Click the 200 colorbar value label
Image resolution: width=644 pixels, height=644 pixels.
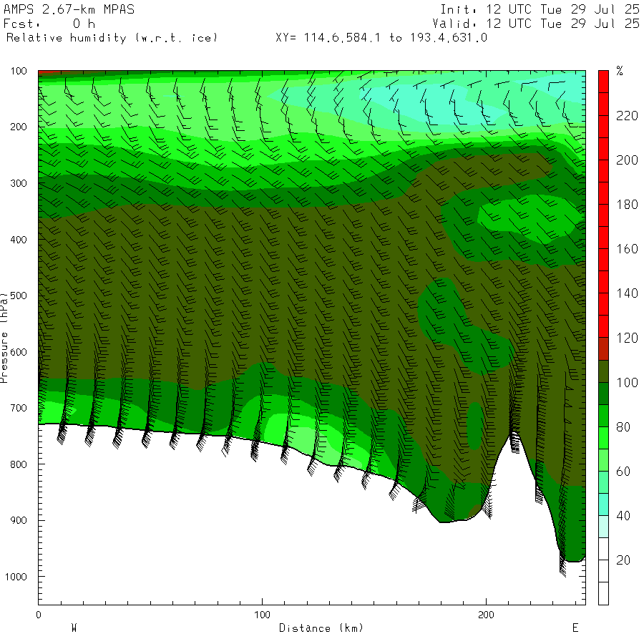click(627, 160)
